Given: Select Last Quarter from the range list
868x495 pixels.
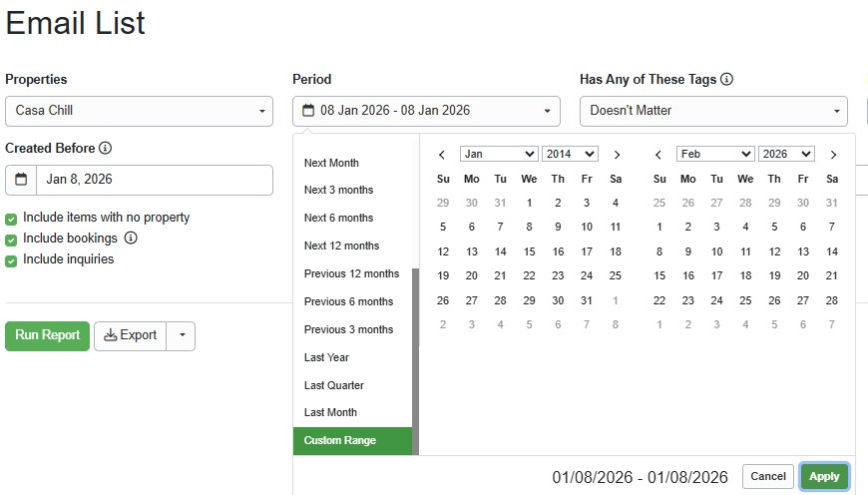Looking at the screenshot, I should point(334,385).
